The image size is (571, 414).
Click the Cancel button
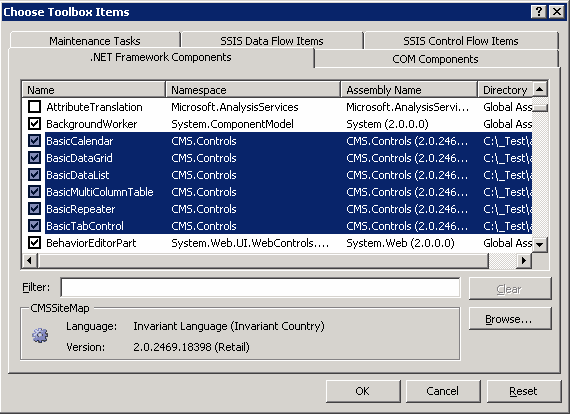pos(443,391)
